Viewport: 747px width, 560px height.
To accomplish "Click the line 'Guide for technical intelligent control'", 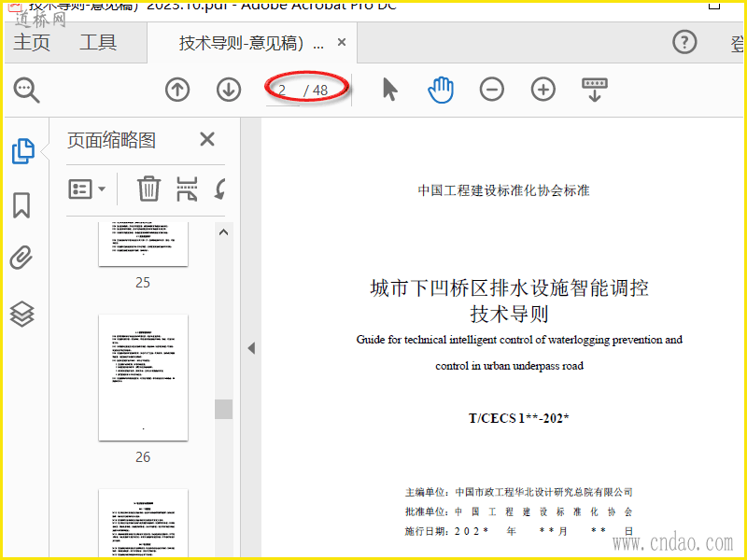I will [x=519, y=340].
